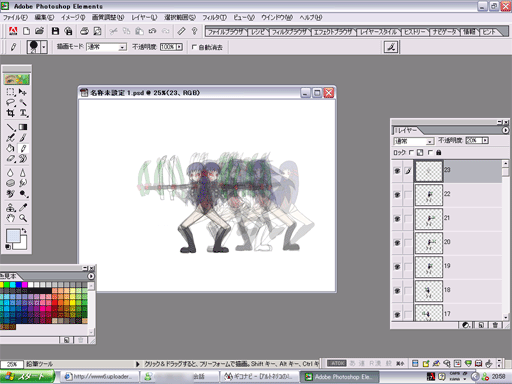Select the Sharpen tool

tap(23, 173)
